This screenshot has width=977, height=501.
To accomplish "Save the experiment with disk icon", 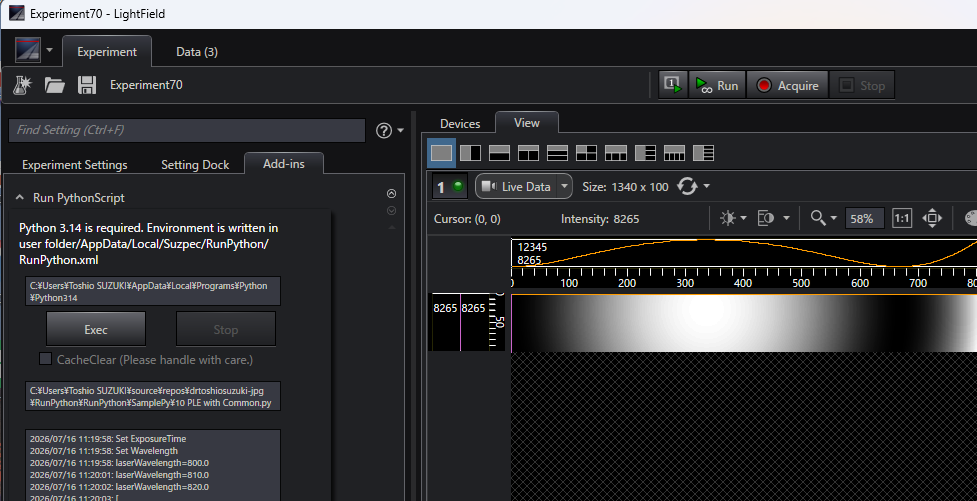I will pyautogui.click(x=87, y=85).
